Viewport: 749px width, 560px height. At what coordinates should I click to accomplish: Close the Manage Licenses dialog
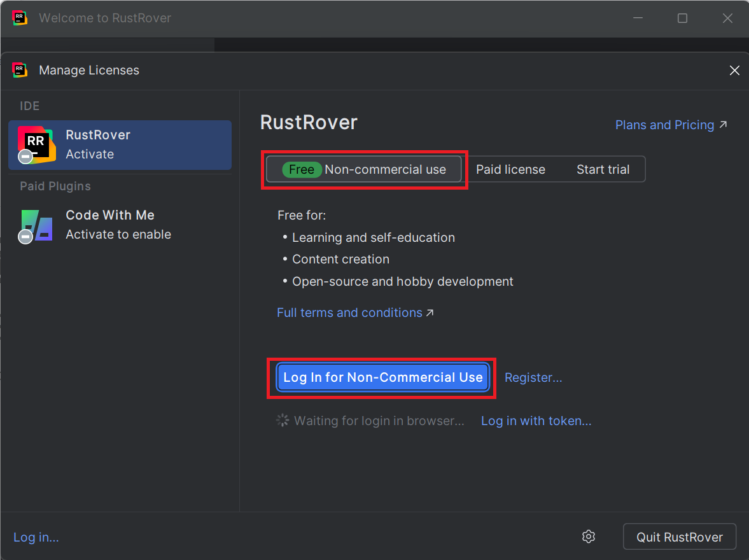click(734, 71)
